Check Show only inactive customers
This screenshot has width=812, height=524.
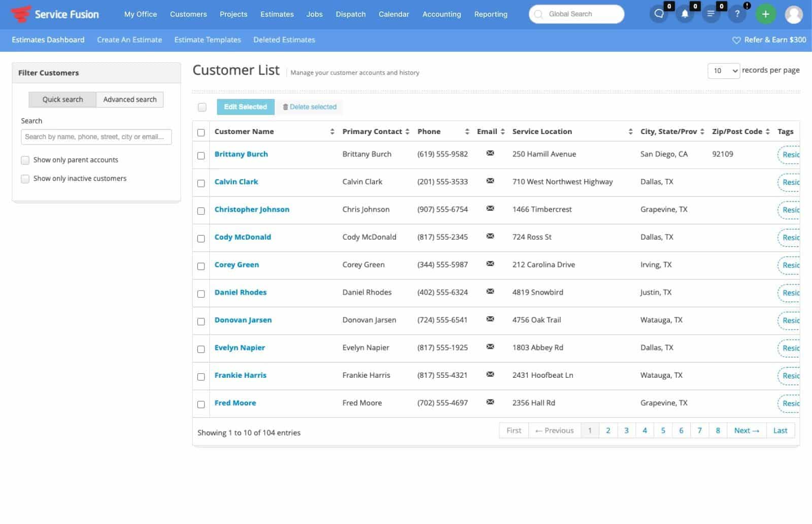[25, 178]
